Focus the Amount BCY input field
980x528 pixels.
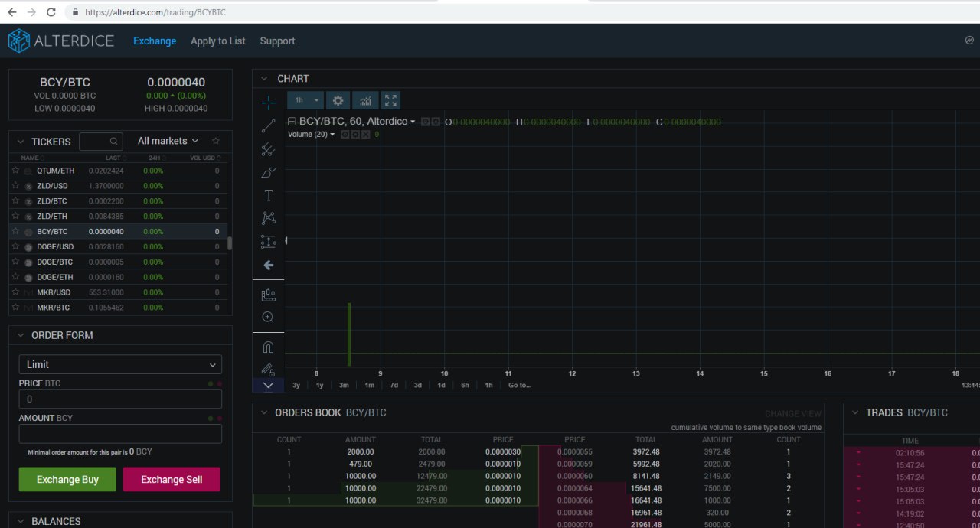coord(120,434)
